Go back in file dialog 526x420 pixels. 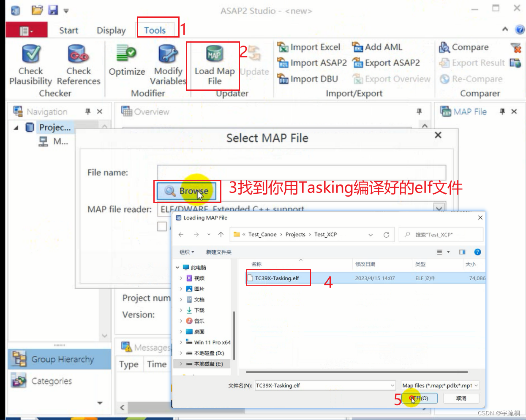[x=181, y=235]
